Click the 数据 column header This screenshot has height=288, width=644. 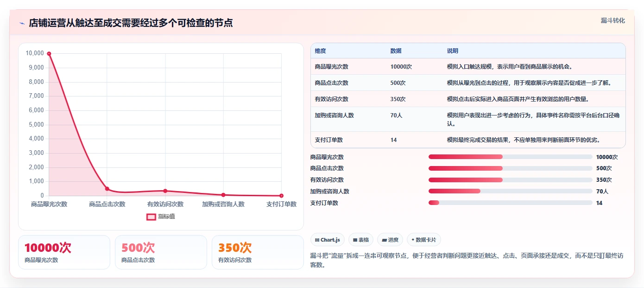pyautogui.click(x=396, y=51)
